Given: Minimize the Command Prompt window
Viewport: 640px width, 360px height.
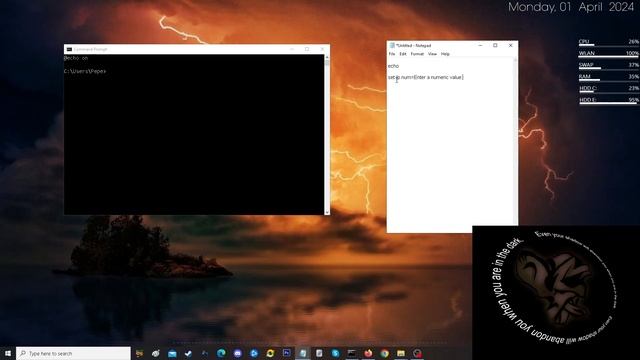Looking at the screenshot, I should pyautogui.click(x=292, y=49).
